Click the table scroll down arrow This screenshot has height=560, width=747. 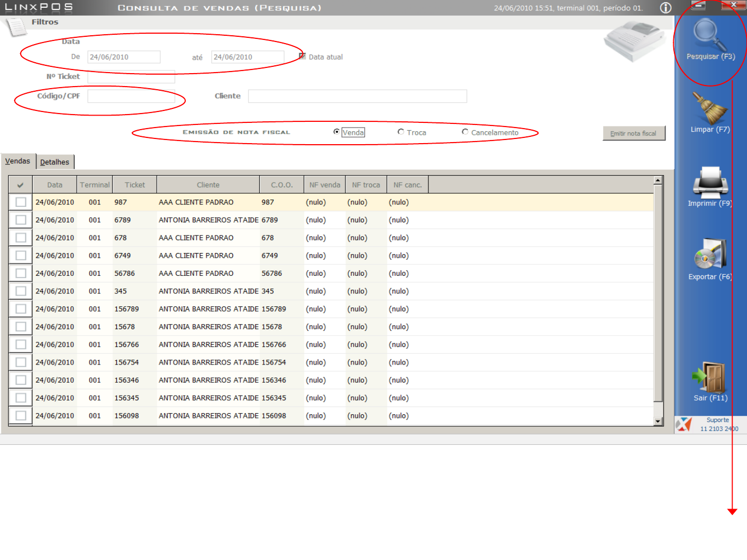(658, 422)
